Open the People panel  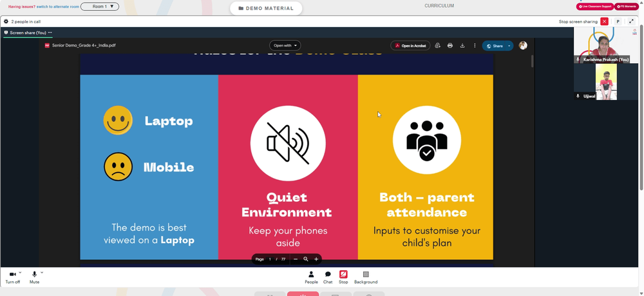pyautogui.click(x=311, y=277)
